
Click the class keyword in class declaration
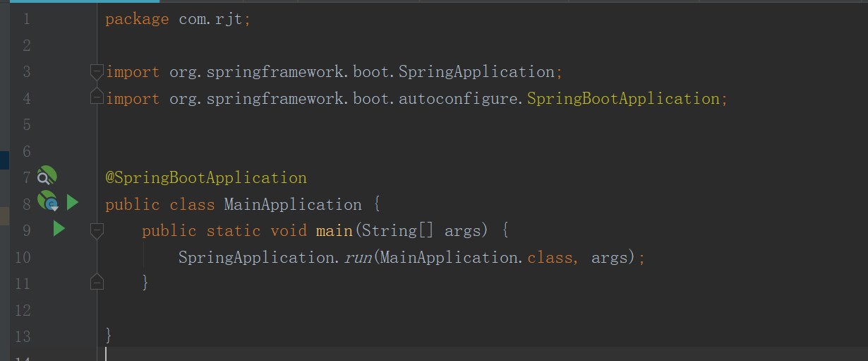192,204
